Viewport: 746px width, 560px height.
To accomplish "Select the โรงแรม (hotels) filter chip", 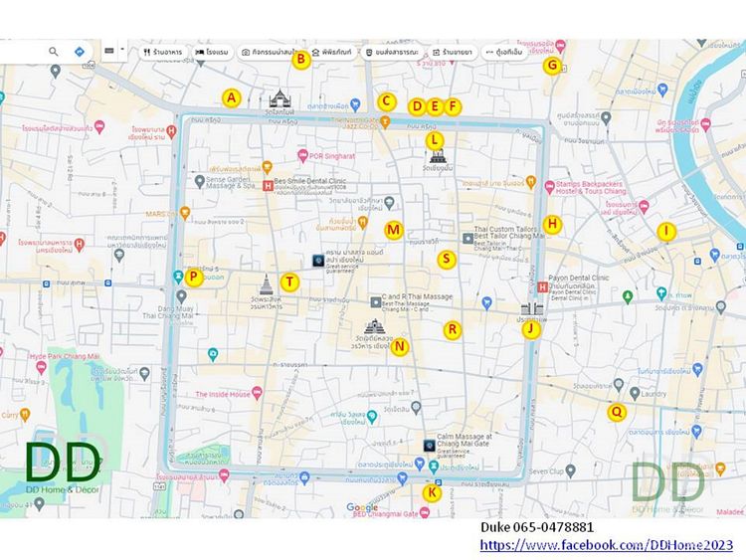I will 213,51.
